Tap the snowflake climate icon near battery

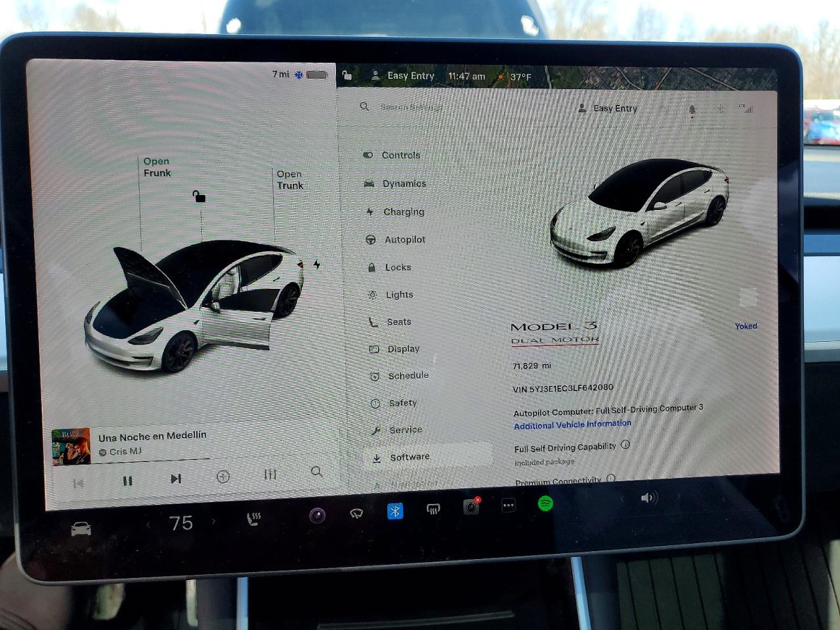299,75
